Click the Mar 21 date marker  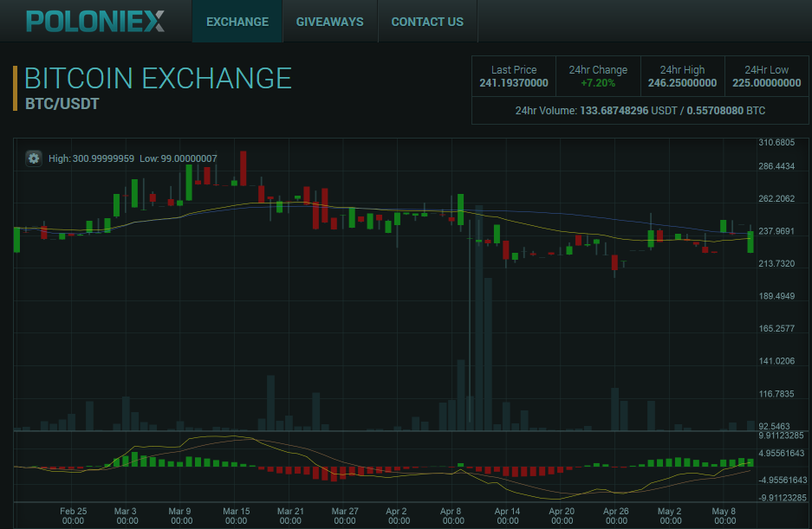coord(290,515)
